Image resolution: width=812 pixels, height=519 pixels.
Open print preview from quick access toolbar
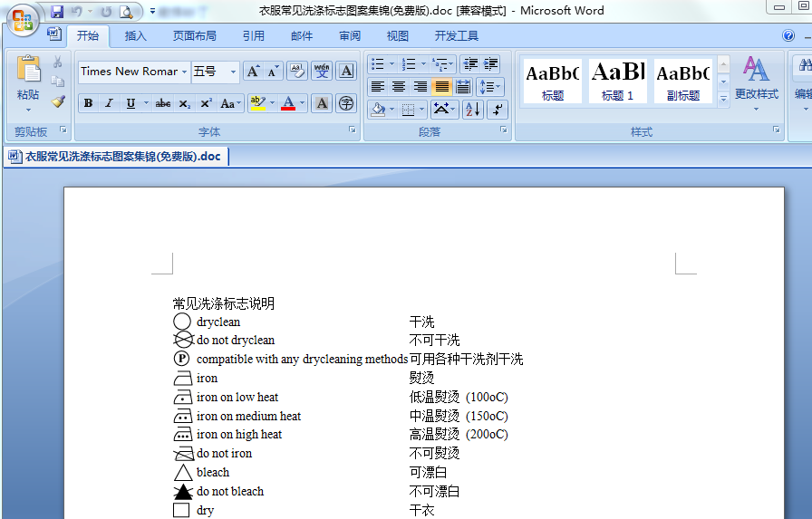[x=126, y=12]
